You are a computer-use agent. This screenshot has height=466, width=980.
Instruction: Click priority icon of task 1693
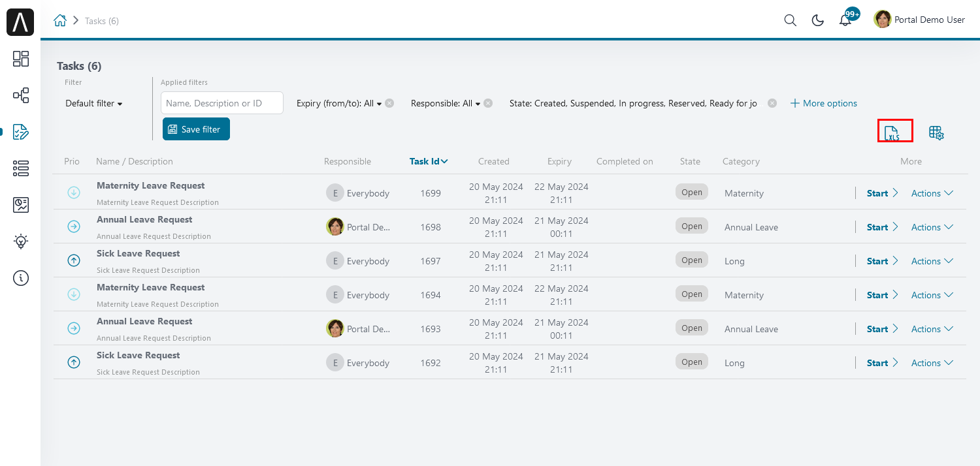click(74, 328)
